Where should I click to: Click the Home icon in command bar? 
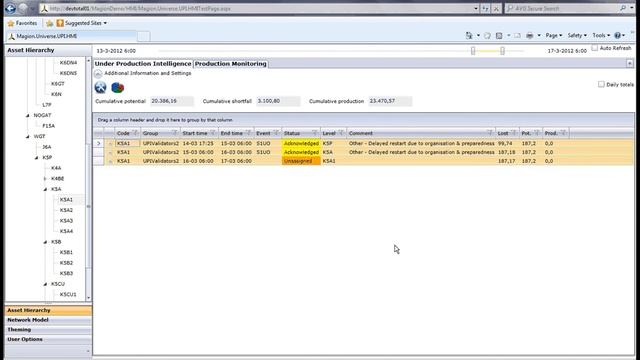[x=469, y=36]
